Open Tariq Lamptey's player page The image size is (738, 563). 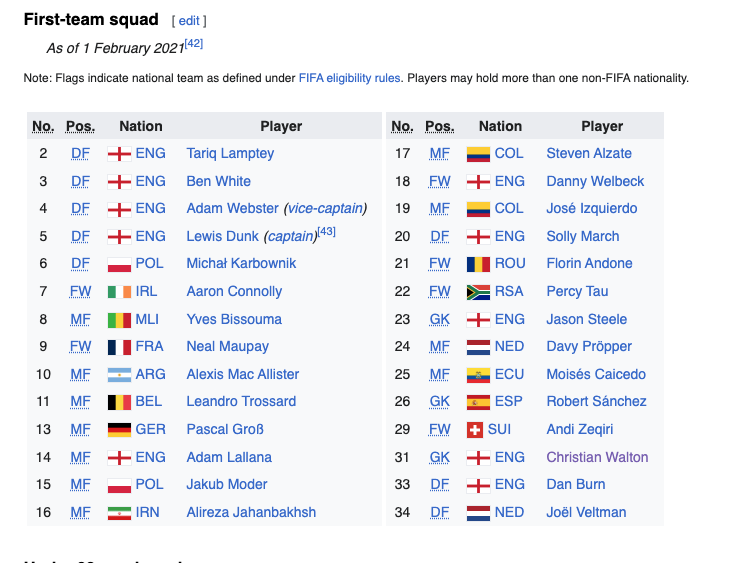230,153
